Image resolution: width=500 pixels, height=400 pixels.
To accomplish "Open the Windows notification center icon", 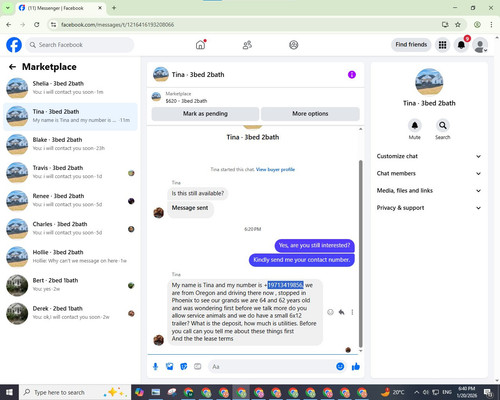I will [488, 392].
